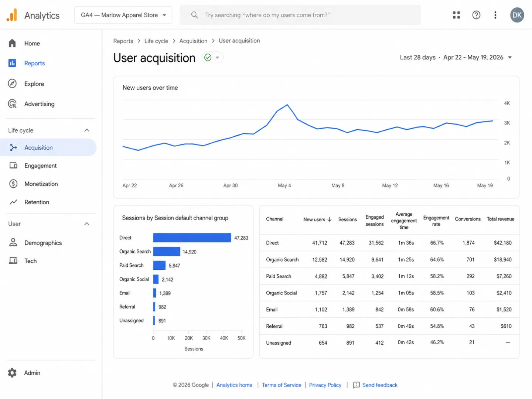
Task: Open the Google apps grid icon
Action: pos(457,15)
